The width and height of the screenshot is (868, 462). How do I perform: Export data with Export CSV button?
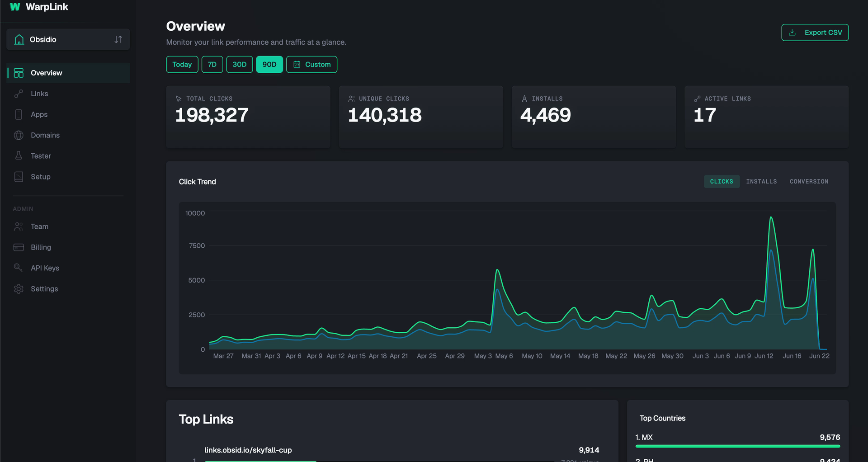coord(815,33)
